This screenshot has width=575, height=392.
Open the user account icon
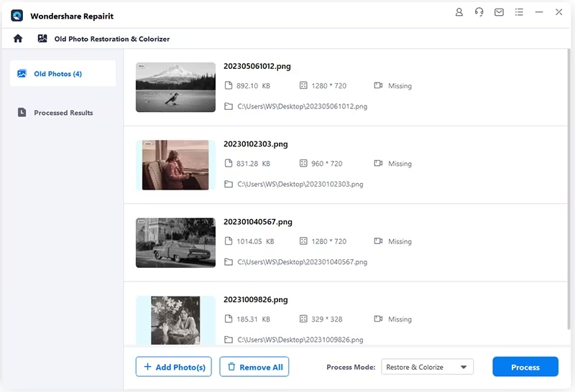[x=459, y=13]
